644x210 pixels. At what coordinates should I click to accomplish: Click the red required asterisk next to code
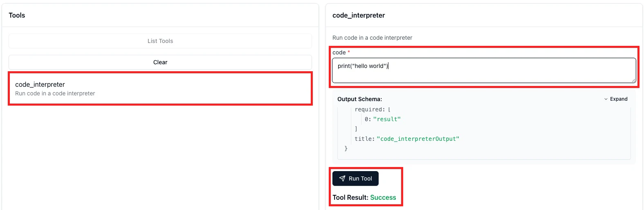pyautogui.click(x=349, y=52)
